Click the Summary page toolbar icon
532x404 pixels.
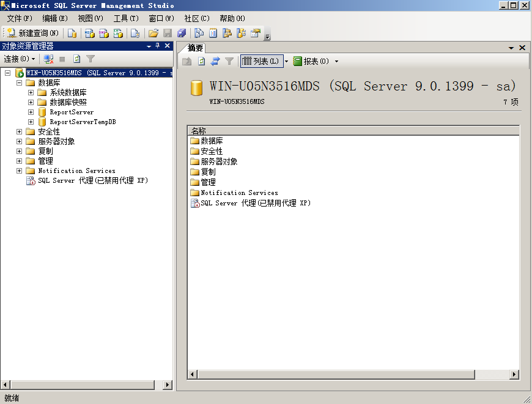pyautogui.click(x=213, y=33)
